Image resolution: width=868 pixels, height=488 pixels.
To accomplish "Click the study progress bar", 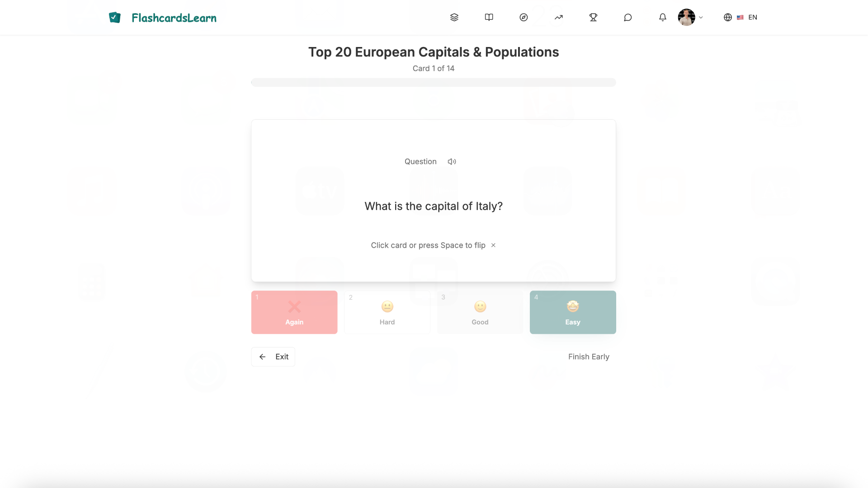I will [434, 82].
